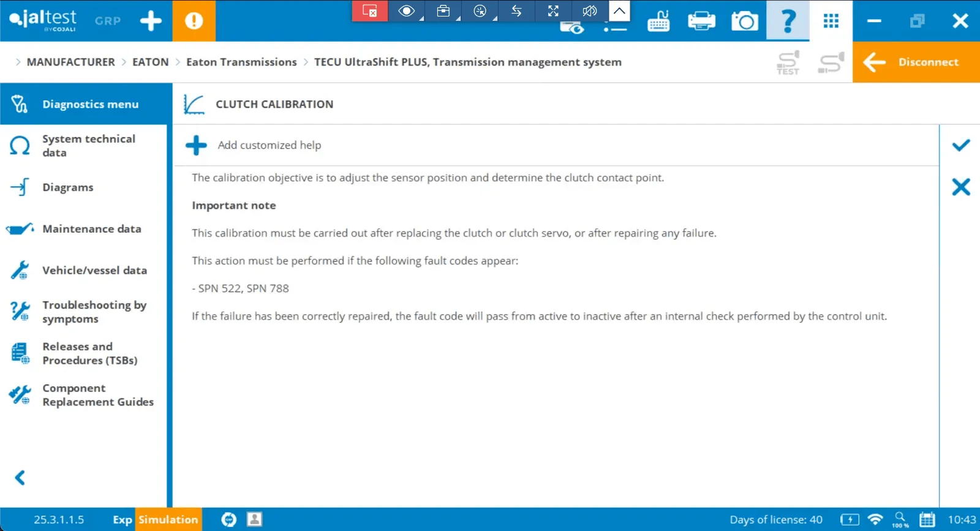980x531 pixels.
Task: Click the swap arrows icon in remote toolbar
Action: pyautogui.click(x=517, y=11)
